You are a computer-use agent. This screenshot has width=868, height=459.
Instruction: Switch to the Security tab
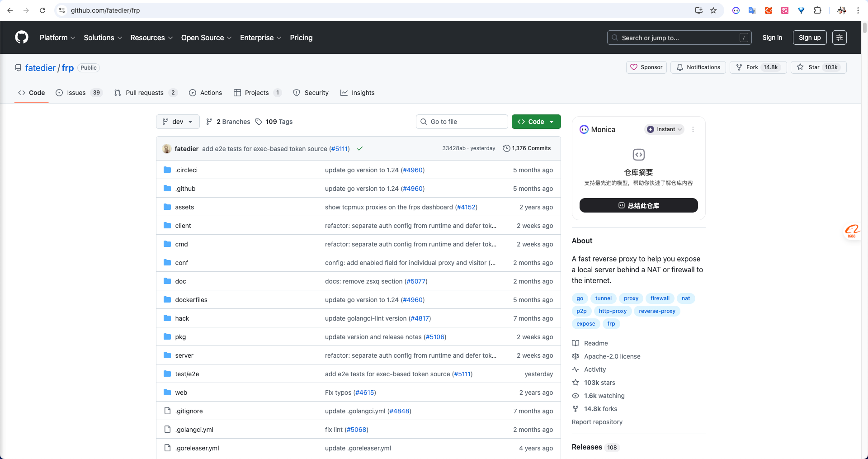pyautogui.click(x=311, y=93)
